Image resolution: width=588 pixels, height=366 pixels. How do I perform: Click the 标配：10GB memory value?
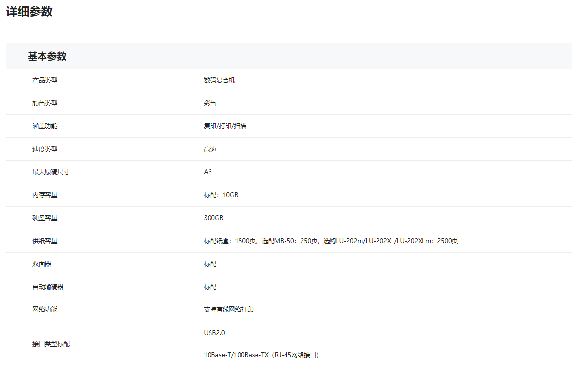point(221,195)
